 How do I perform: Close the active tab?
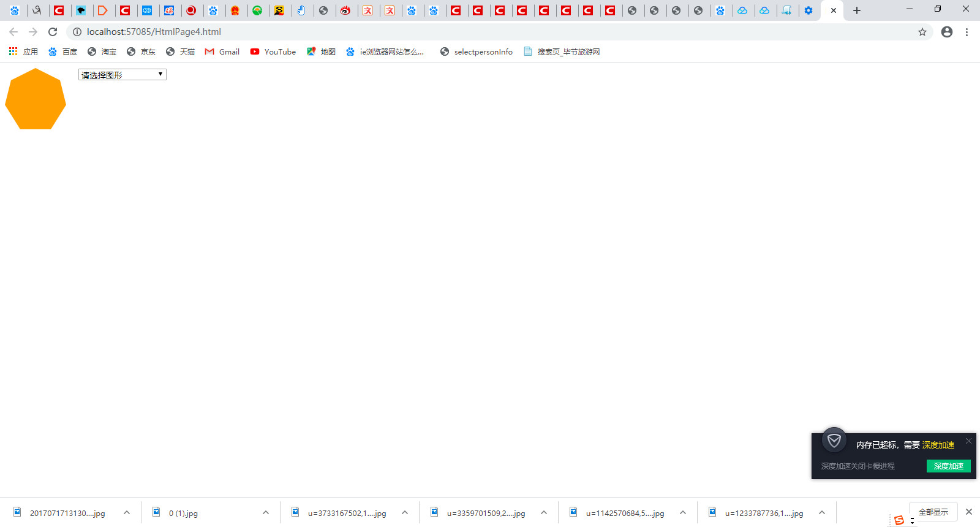(834, 10)
